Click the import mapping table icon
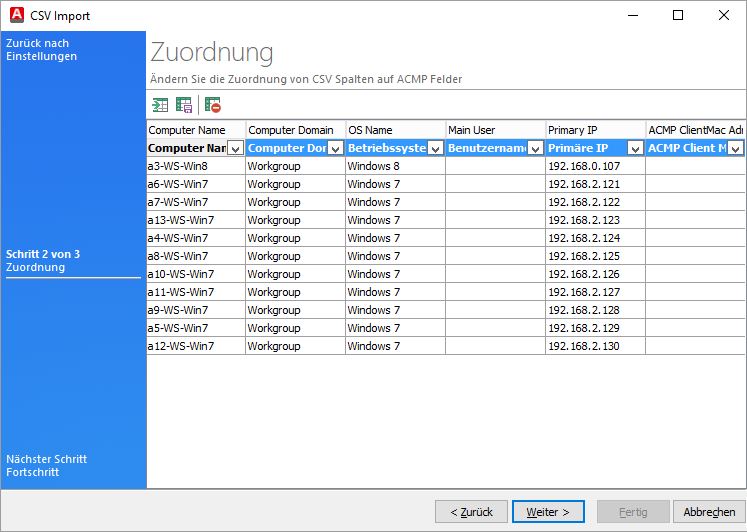The image size is (747, 532). (x=160, y=105)
